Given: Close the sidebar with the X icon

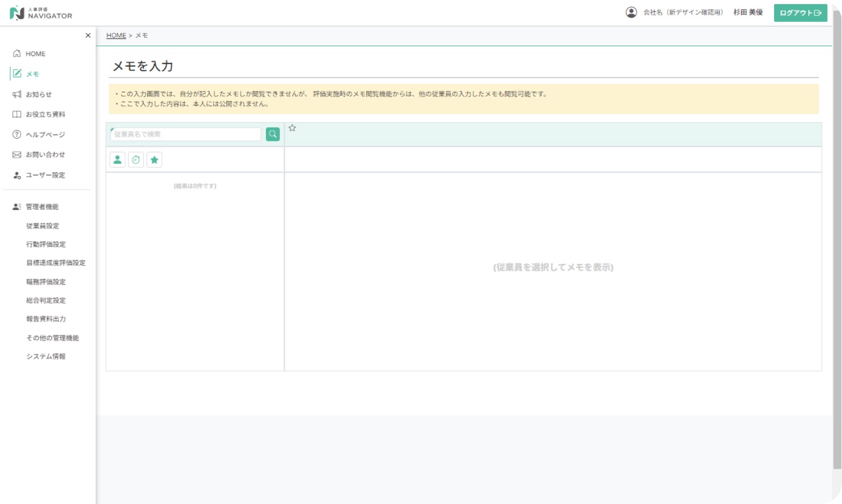Looking at the screenshot, I should pyautogui.click(x=88, y=35).
